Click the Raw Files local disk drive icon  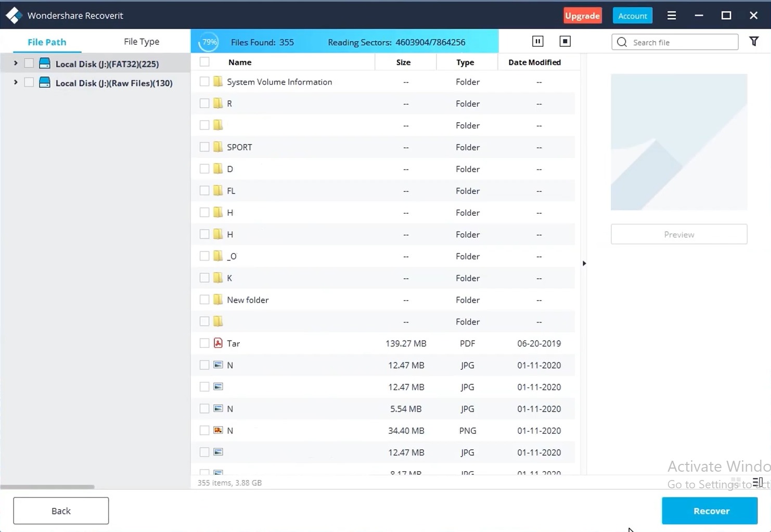pos(45,83)
